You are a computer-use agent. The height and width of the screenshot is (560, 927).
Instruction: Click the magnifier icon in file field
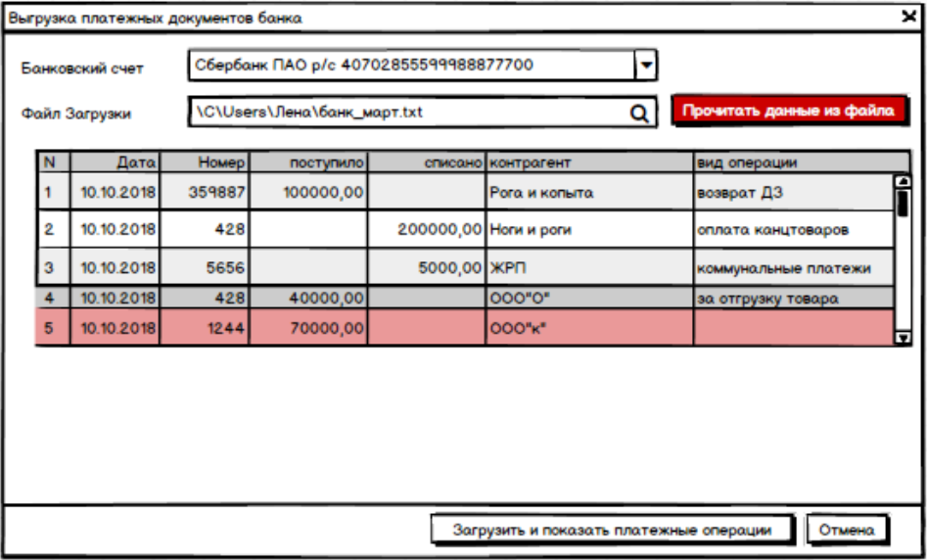click(639, 114)
